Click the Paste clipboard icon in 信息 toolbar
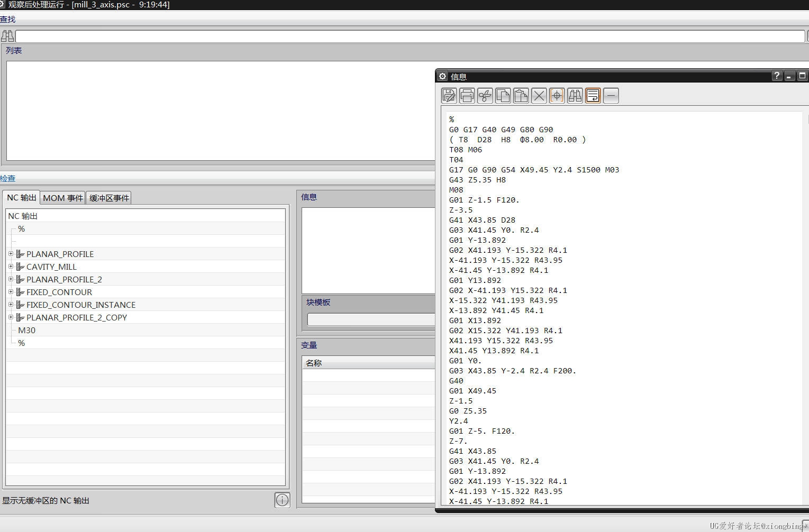Screen dimensions: 809x532 point(521,96)
